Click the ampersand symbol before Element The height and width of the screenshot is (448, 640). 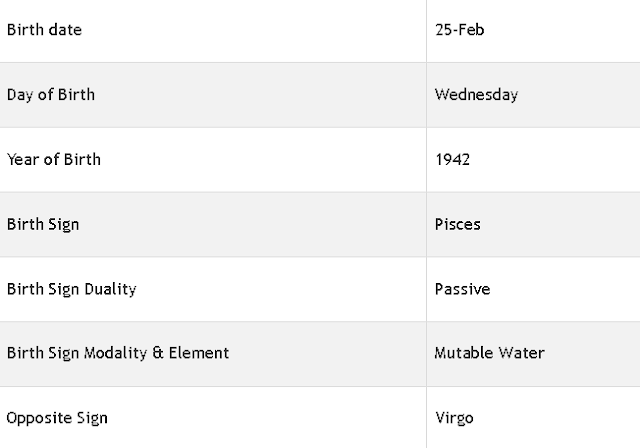click(x=158, y=353)
